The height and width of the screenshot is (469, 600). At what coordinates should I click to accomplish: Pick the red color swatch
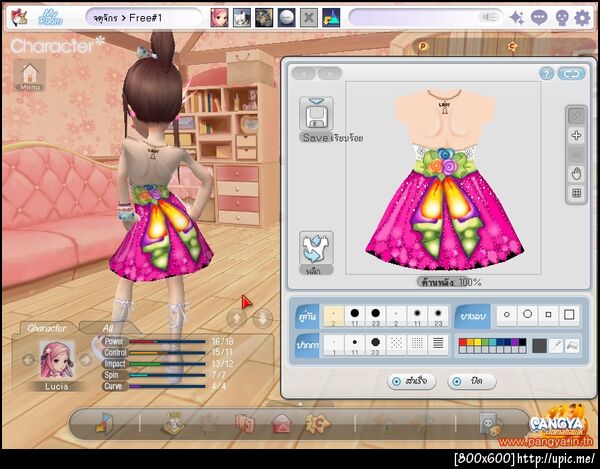tap(463, 342)
